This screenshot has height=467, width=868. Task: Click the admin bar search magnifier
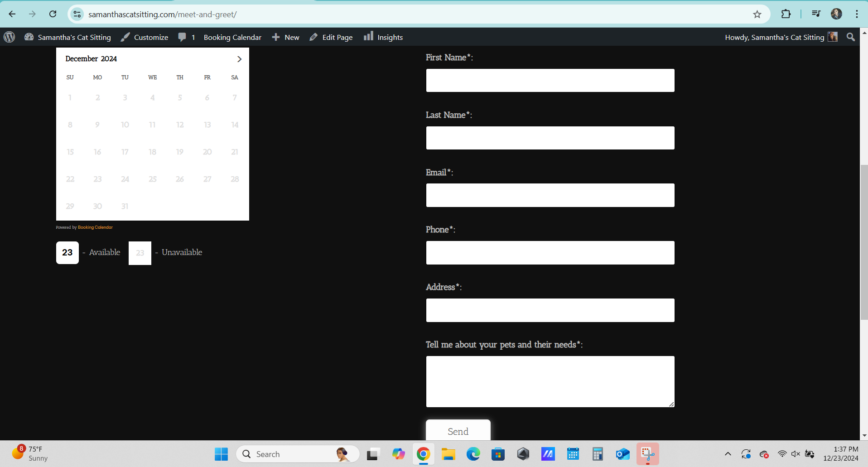point(851,37)
